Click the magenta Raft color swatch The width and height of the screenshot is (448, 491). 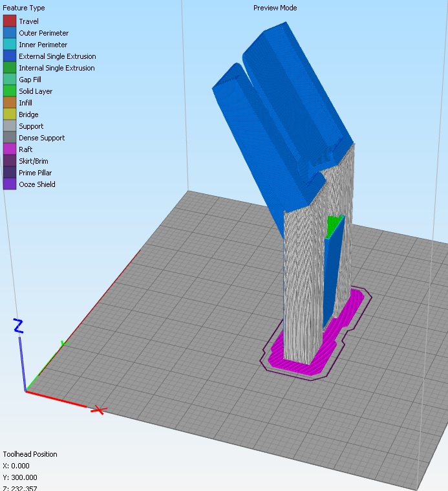pos(10,149)
